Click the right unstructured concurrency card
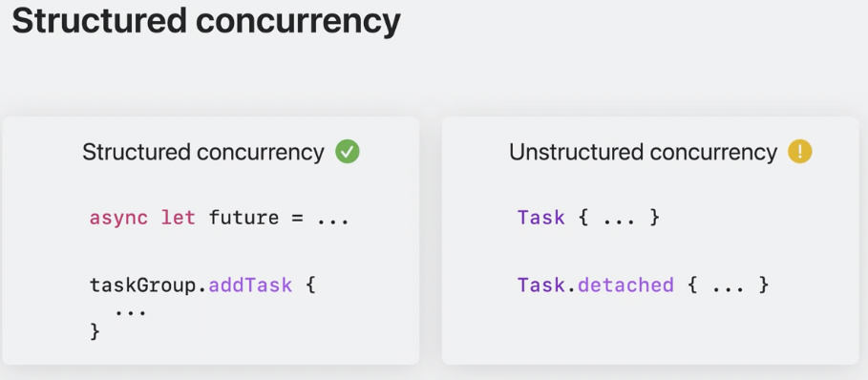868x380 pixels. coord(650,240)
